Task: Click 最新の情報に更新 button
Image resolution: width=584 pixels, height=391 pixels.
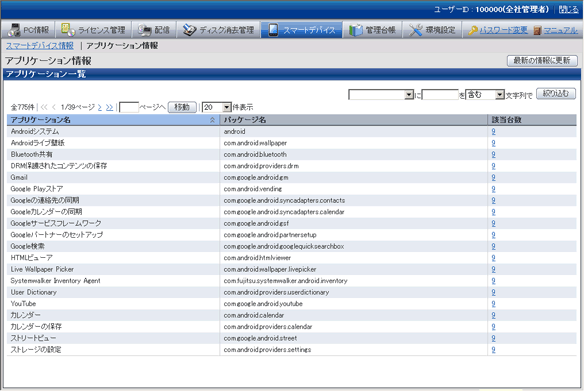Action: point(542,60)
